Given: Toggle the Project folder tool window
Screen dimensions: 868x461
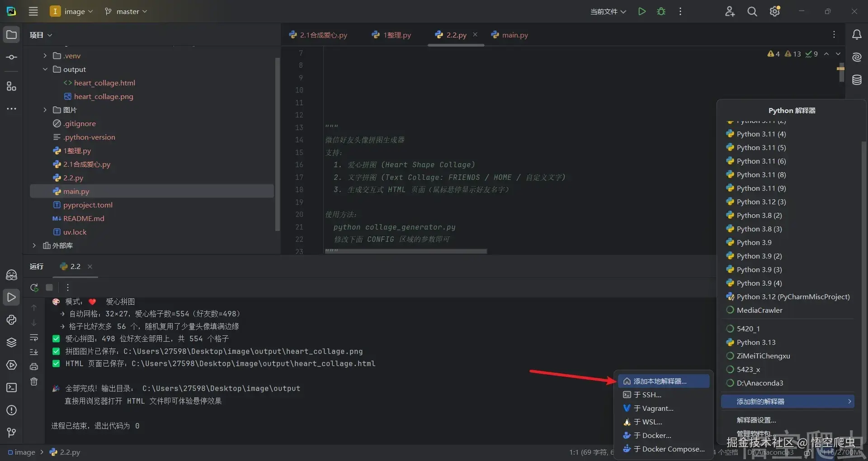Looking at the screenshot, I should [x=11, y=35].
